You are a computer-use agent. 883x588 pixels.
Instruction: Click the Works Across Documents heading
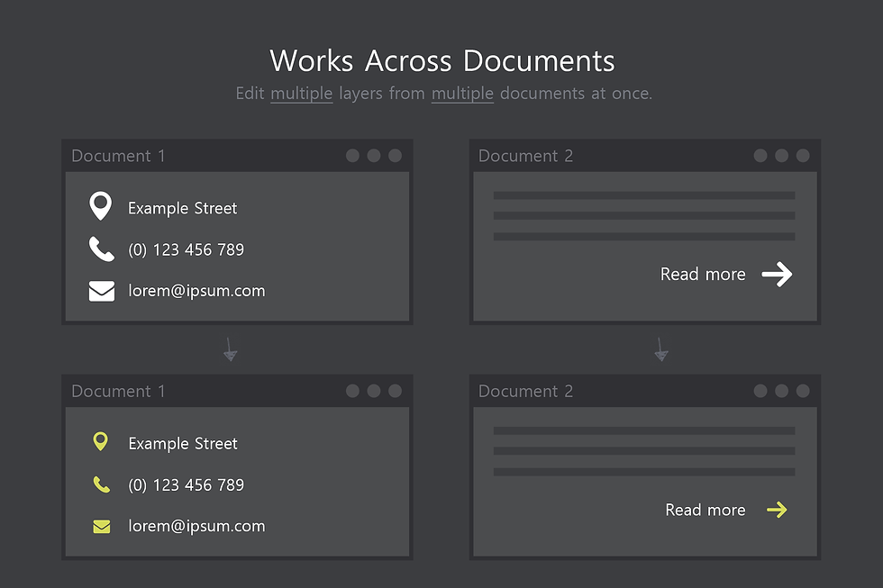pyautogui.click(x=441, y=60)
